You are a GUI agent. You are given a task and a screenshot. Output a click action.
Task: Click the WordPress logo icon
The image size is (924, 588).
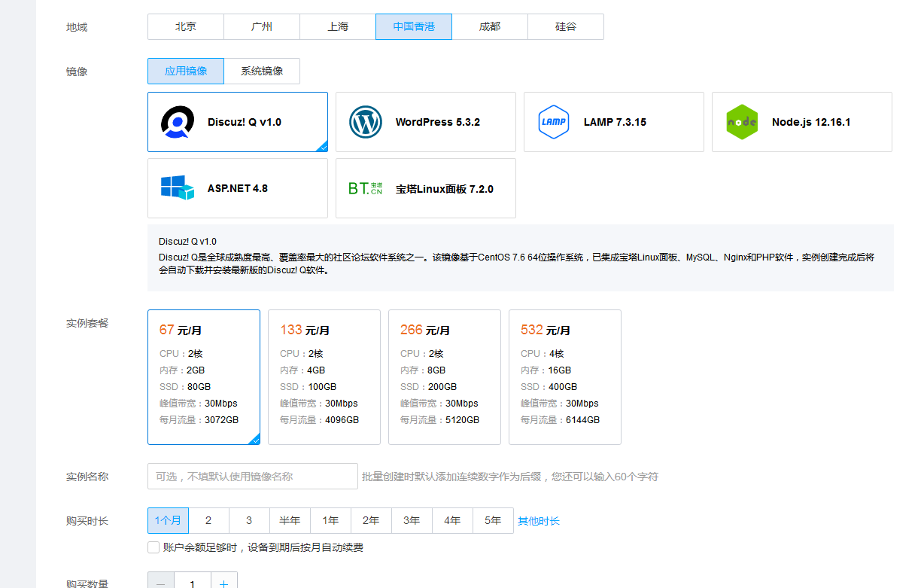(x=366, y=122)
